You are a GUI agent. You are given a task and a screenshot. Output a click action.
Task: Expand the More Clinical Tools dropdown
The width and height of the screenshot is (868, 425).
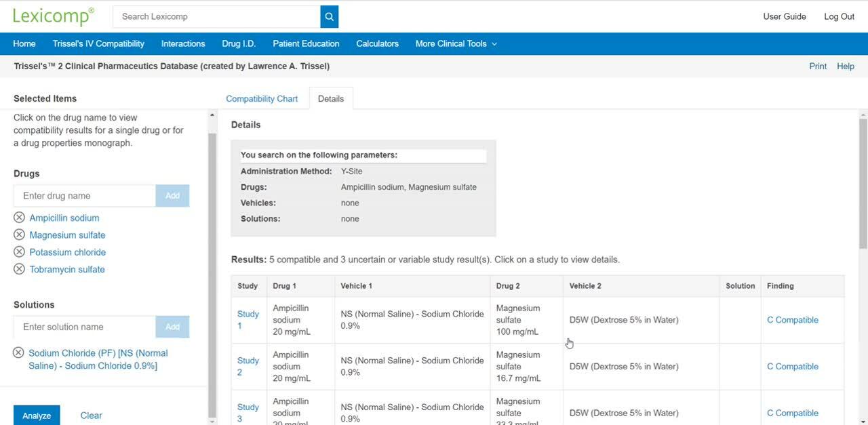coord(456,43)
